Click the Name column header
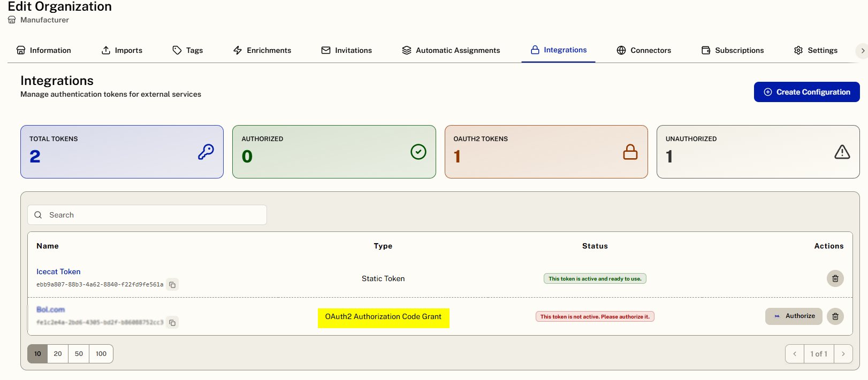The image size is (868, 380). pyautogui.click(x=48, y=246)
